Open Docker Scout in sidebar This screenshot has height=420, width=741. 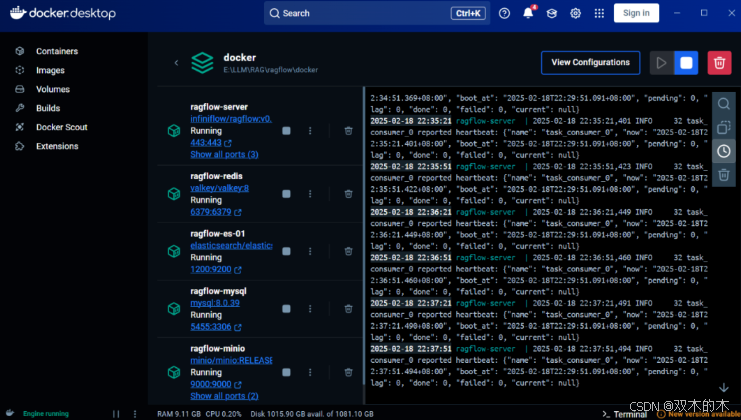pos(61,127)
